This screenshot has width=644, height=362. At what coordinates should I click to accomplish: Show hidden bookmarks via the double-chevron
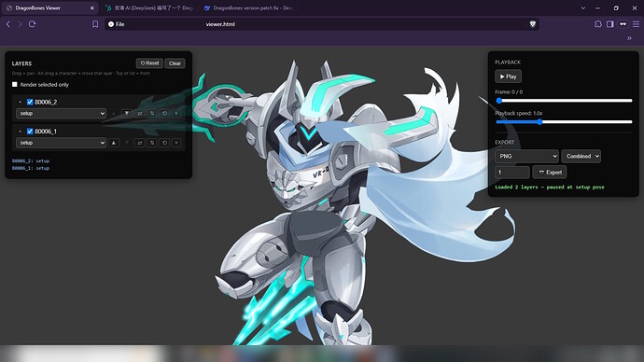tap(629, 38)
